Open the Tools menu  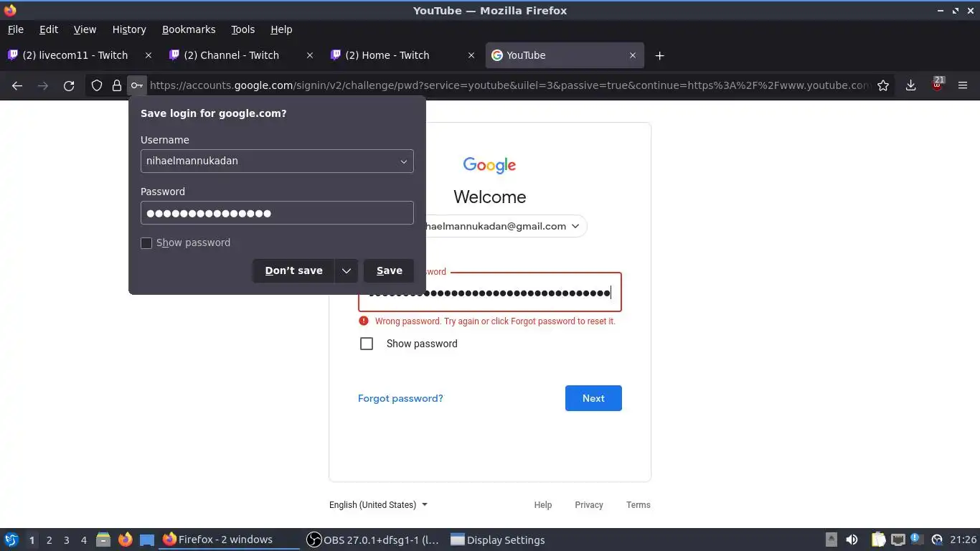point(242,29)
